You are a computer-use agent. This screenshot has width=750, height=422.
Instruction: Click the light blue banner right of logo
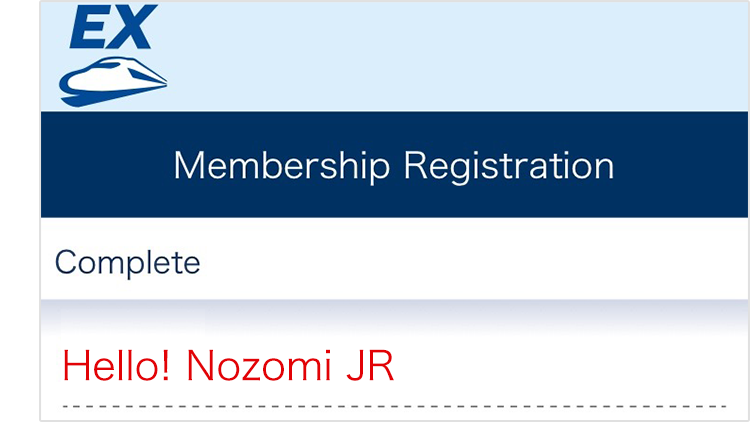[450, 55]
